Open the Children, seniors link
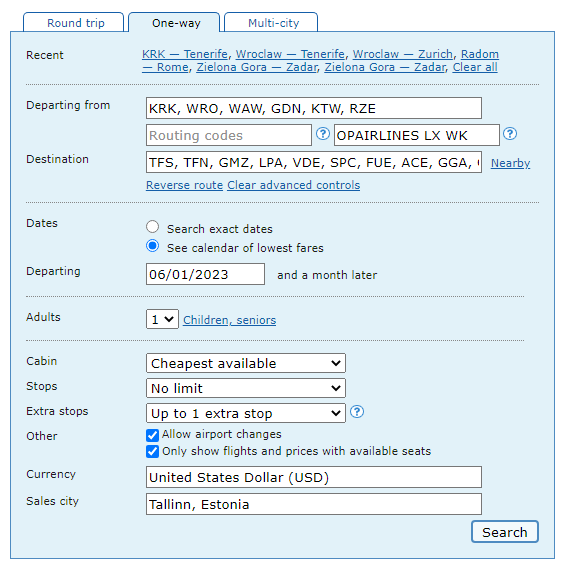This screenshot has height=565, width=565. point(230,320)
